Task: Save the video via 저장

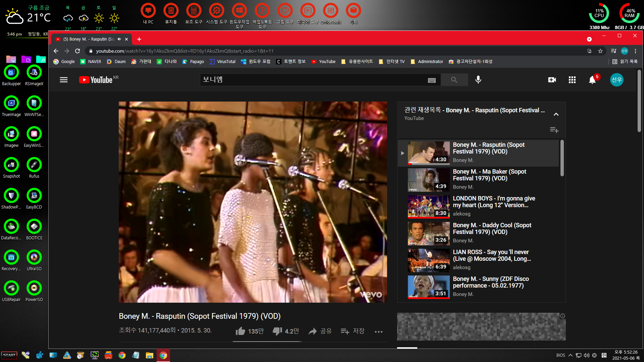Action: click(x=353, y=331)
